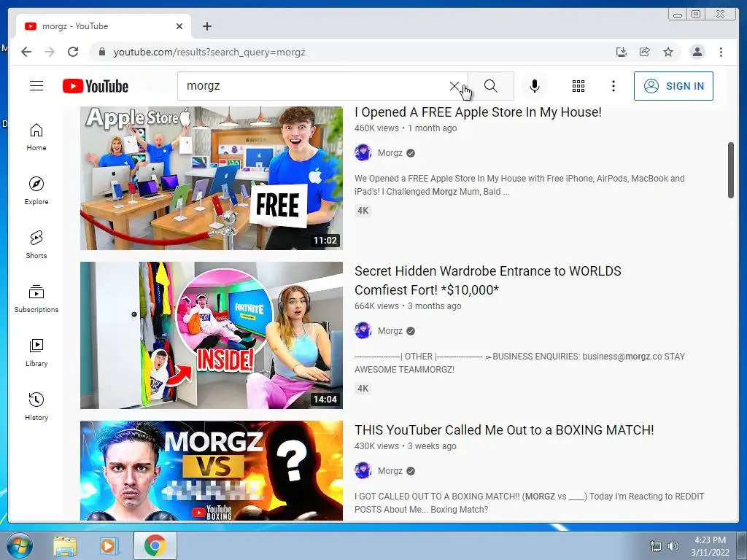Open the YouTube apps grid icon
Image resolution: width=747 pixels, height=560 pixels.
578,86
